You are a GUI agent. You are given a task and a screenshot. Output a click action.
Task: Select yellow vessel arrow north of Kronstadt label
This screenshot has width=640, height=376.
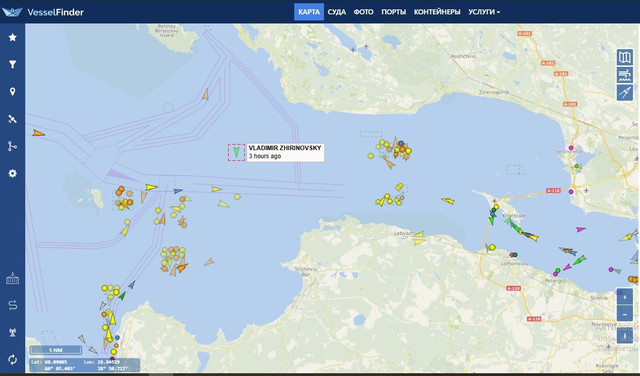(448, 201)
